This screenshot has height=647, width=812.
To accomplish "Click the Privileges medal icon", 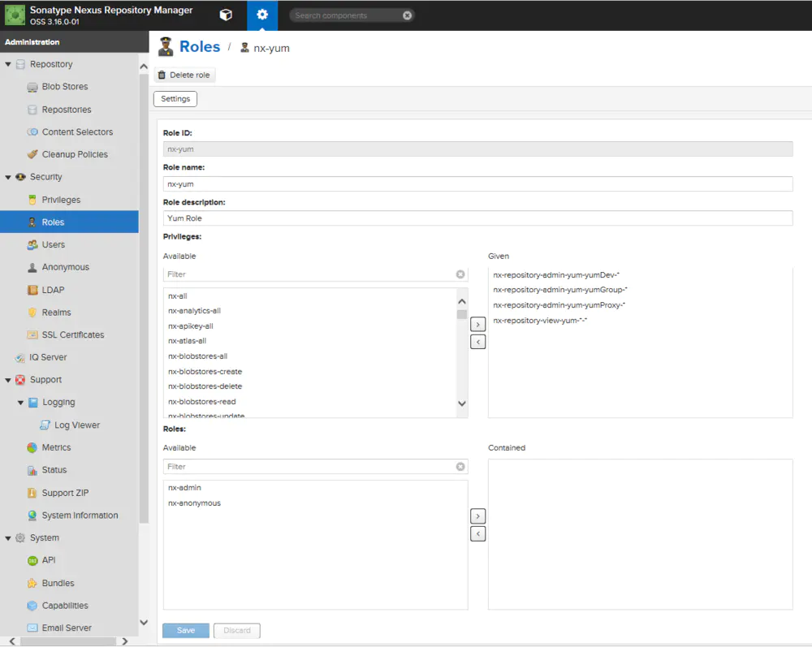I will tap(32, 200).
